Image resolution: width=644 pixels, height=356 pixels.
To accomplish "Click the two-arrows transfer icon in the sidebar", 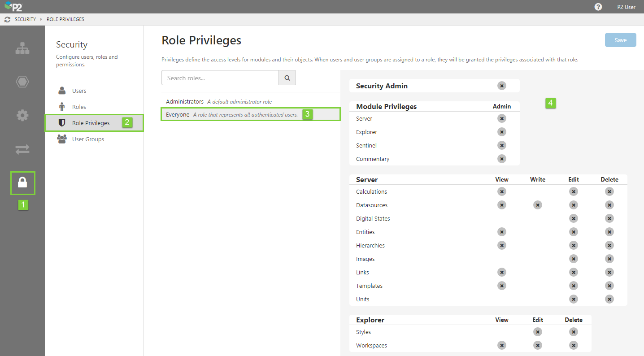I will coord(22,149).
